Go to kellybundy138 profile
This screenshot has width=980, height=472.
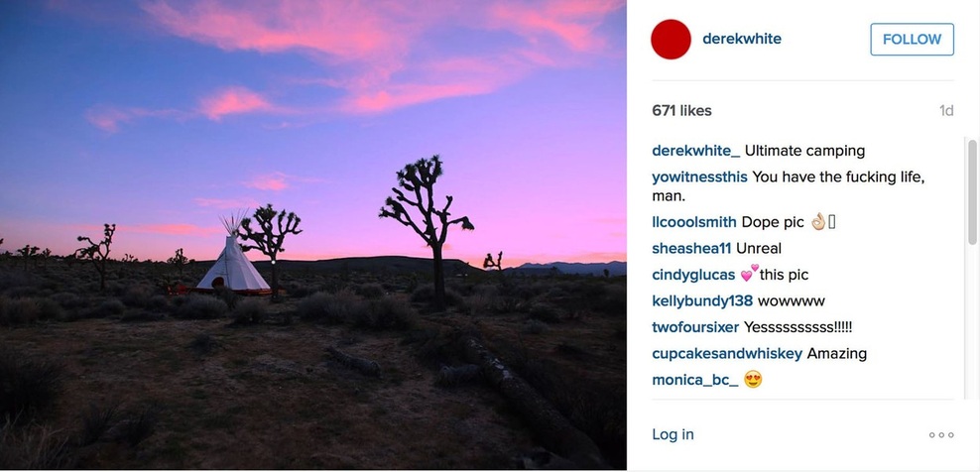point(702,300)
